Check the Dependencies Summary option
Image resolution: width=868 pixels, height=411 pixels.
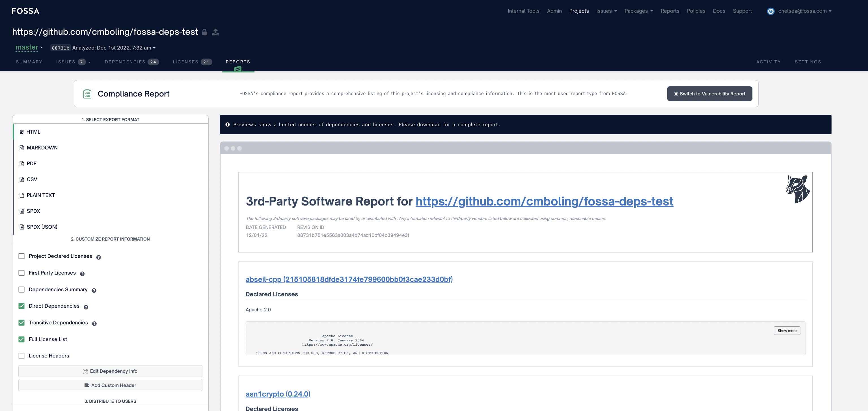[21, 290]
